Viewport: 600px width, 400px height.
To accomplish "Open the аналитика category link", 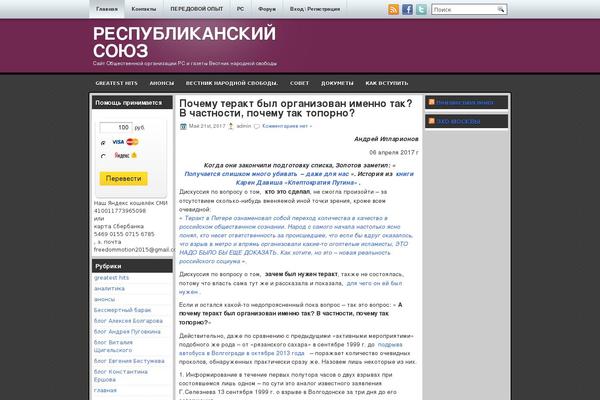I will point(109,288).
